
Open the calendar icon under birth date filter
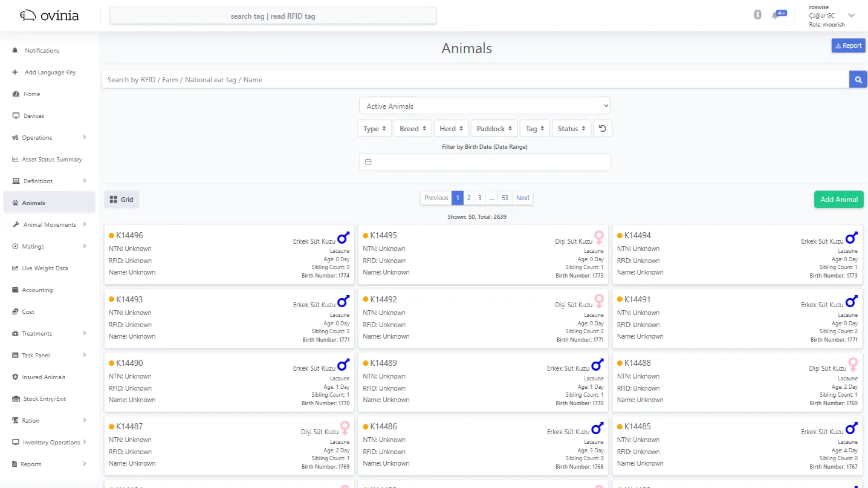point(369,161)
